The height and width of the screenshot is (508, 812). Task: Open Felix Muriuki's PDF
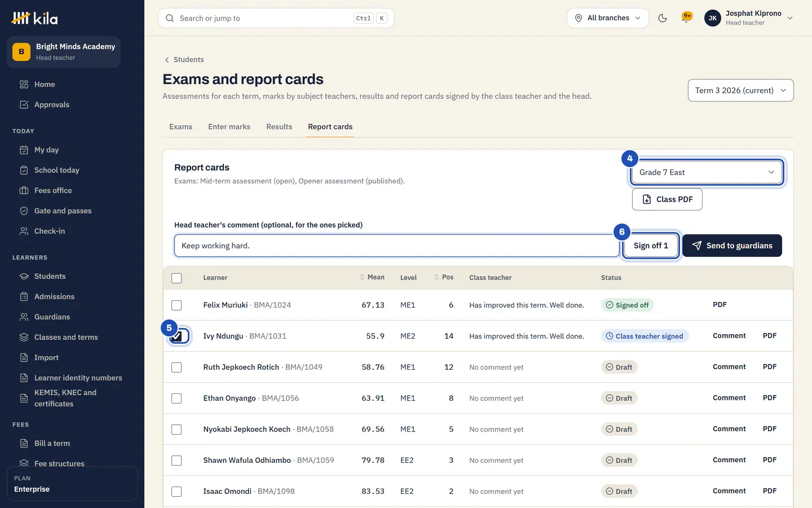pyautogui.click(x=720, y=305)
